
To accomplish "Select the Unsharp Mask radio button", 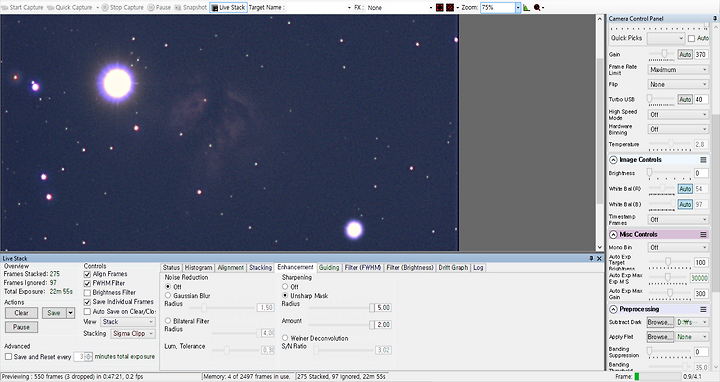I will pos(285,296).
